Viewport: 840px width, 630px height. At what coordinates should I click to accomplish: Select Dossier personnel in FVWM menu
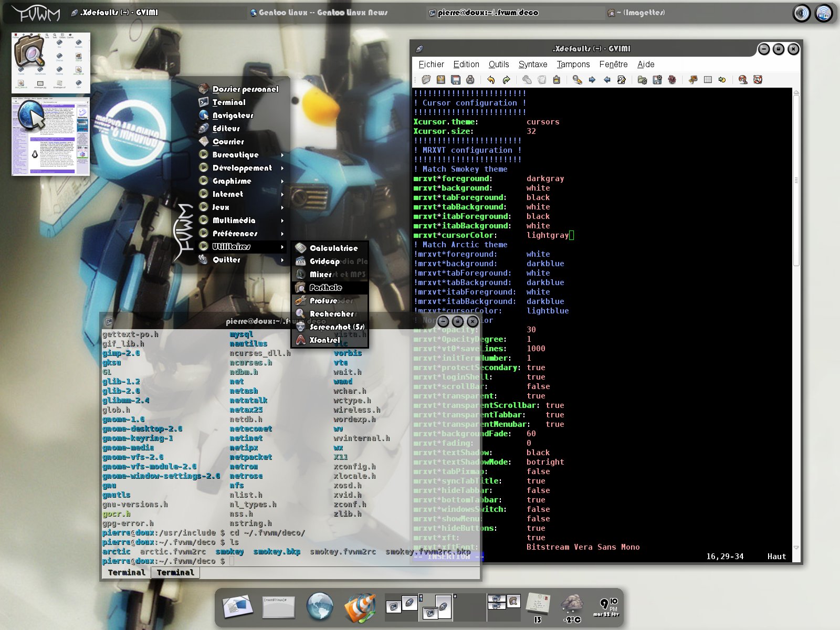coord(242,89)
